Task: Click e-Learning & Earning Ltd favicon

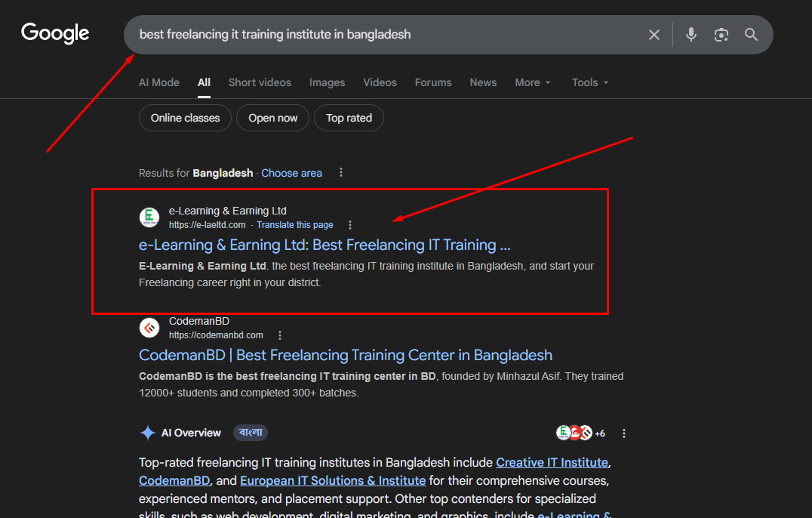Action: (x=149, y=217)
